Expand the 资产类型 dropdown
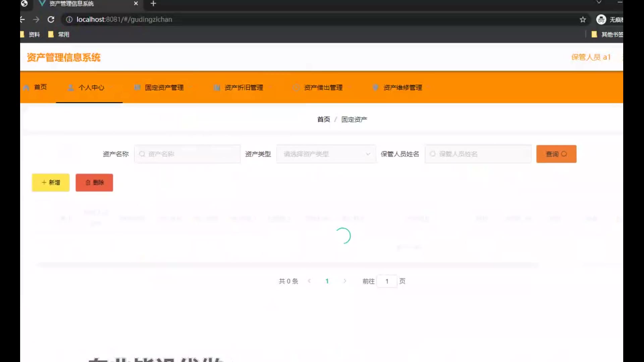This screenshot has width=644, height=362. click(326, 154)
